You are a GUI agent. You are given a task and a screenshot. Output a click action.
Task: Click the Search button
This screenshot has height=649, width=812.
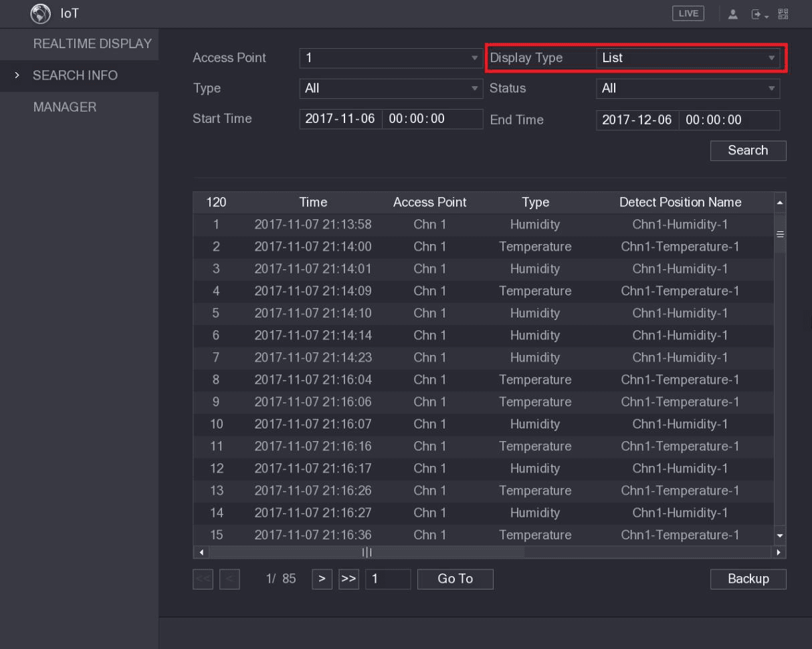tap(748, 150)
